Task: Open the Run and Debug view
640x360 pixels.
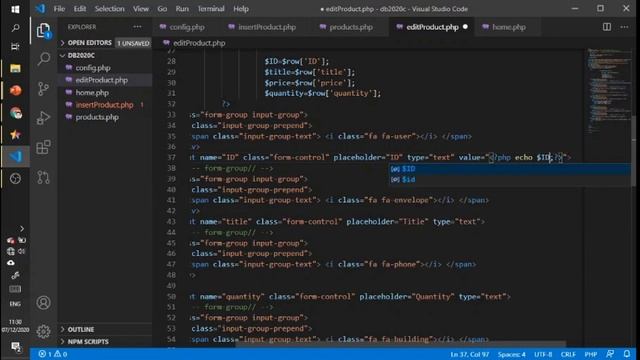Action: tap(43, 118)
